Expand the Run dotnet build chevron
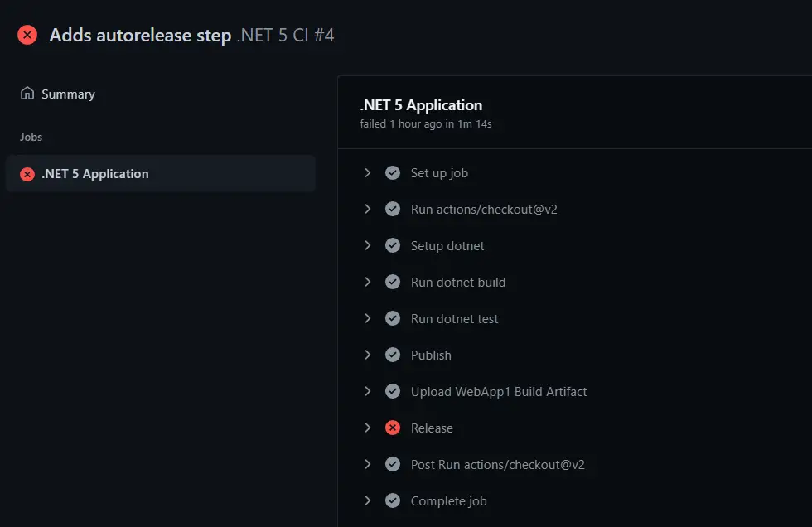This screenshot has height=527, width=812. point(368,283)
